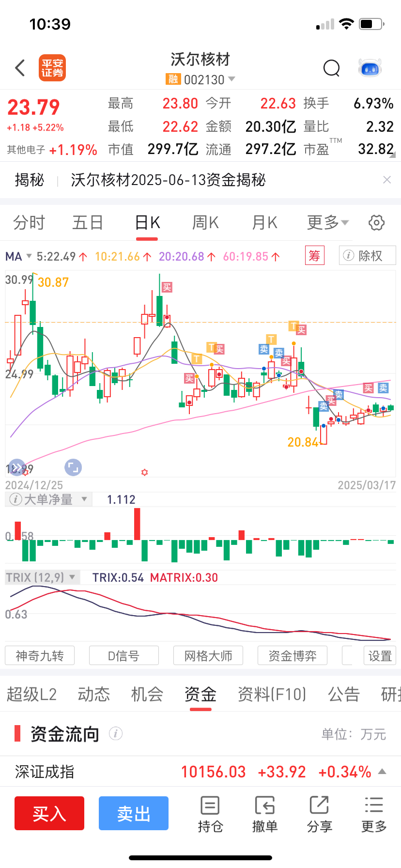The image size is (401, 868).
Task: Open the robot assistant icon
Action: click(370, 68)
